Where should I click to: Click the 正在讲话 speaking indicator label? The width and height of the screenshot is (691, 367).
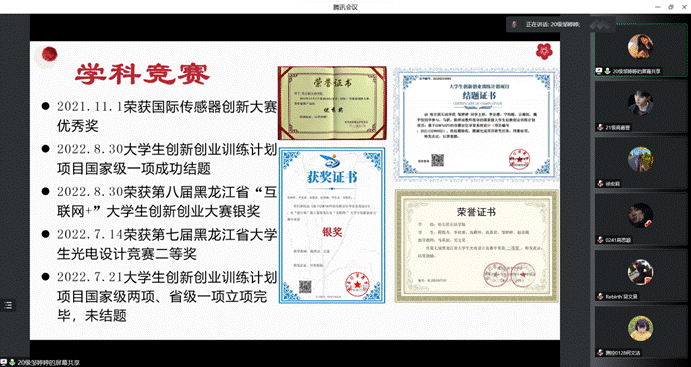[553, 25]
